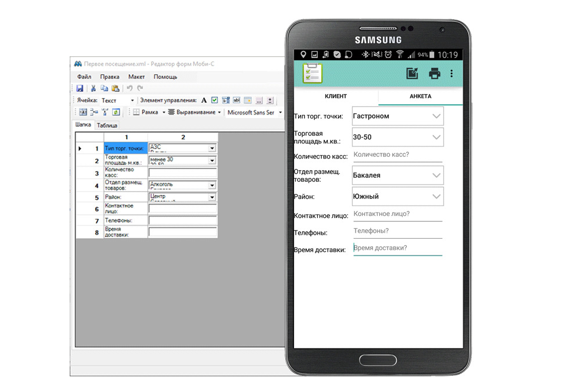Expand the АЗС combo in editor row 1
Viewport: 581px width, 392px height.
point(212,148)
